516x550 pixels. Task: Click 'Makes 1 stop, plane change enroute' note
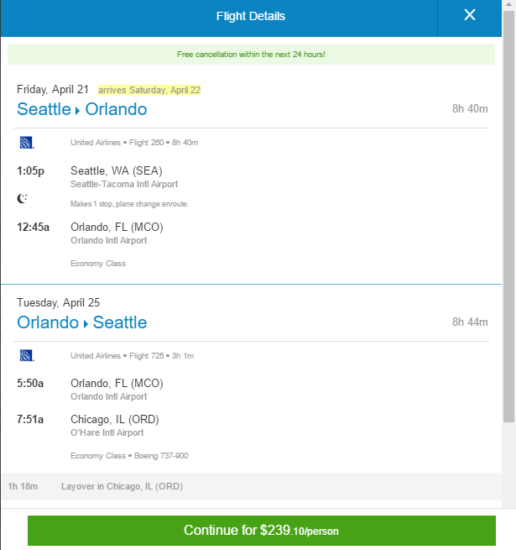coord(129,204)
